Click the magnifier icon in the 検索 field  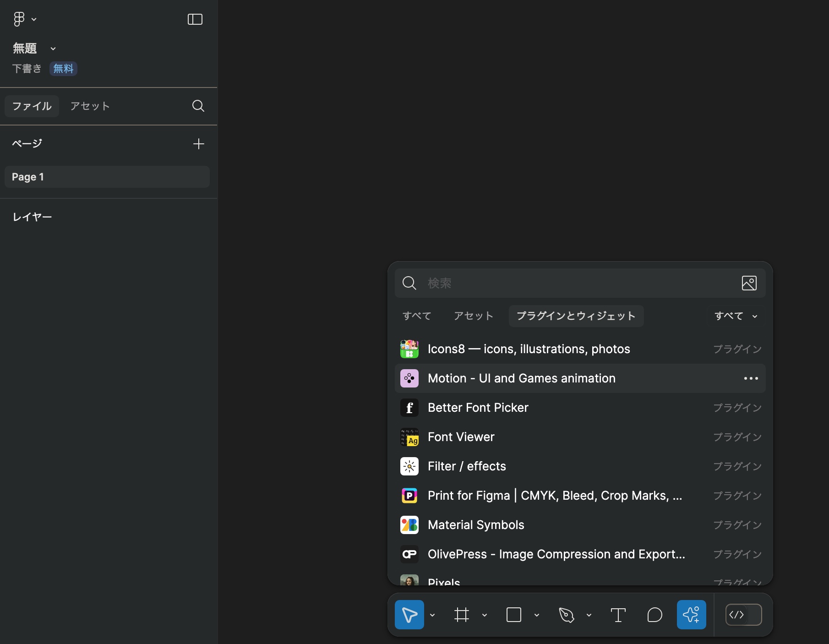pos(409,283)
